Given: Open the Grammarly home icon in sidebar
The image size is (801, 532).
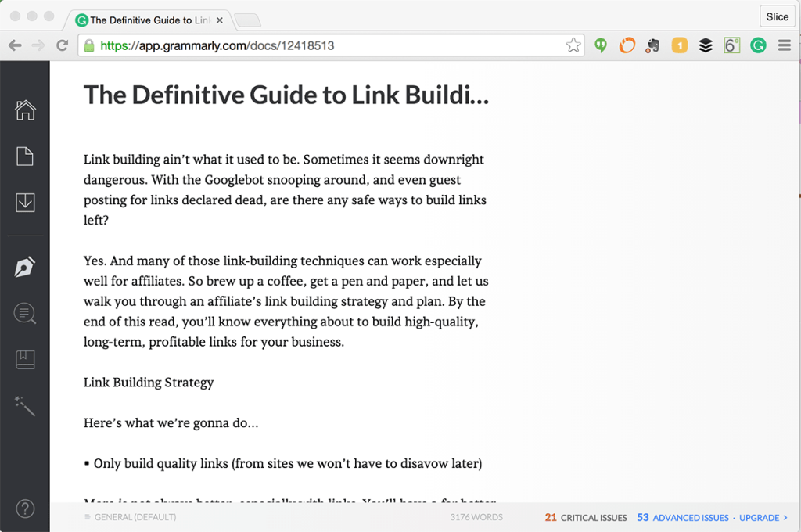Looking at the screenshot, I should 25,110.
